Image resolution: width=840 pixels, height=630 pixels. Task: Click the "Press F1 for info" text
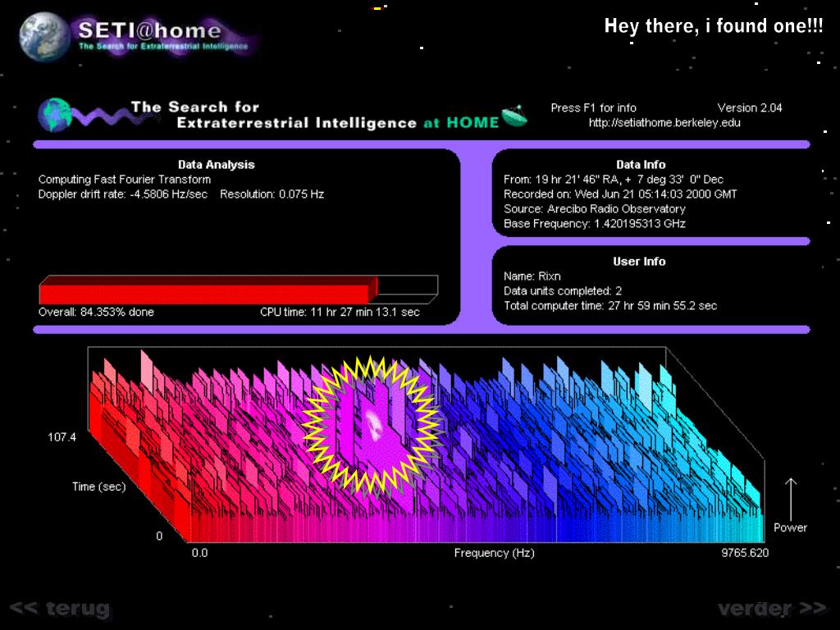click(593, 107)
